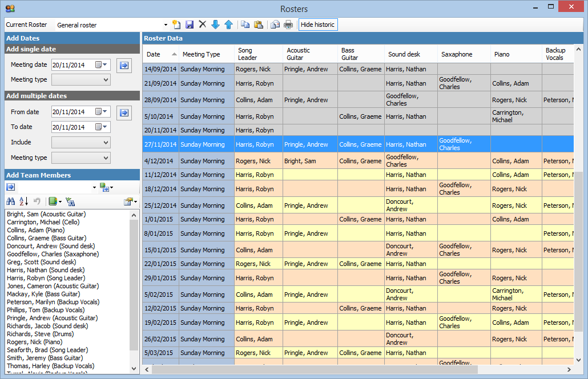
Task: Click the Saxaphone column header
Action: (x=464, y=54)
